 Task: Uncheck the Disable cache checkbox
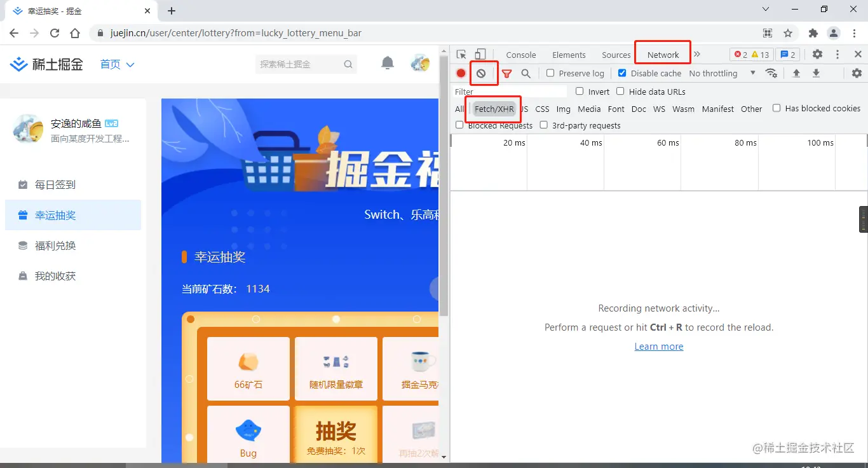(x=621, y=72)
